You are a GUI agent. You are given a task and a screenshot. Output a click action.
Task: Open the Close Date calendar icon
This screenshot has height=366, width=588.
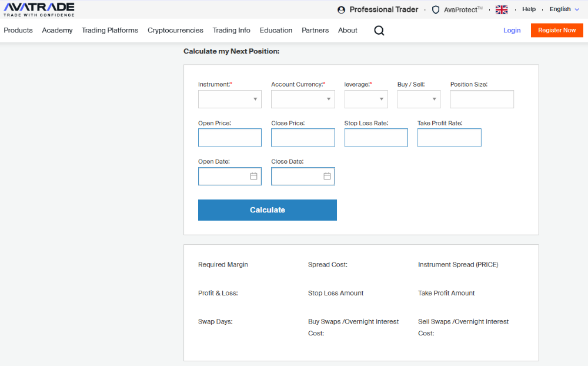click(x=327, y=176)
